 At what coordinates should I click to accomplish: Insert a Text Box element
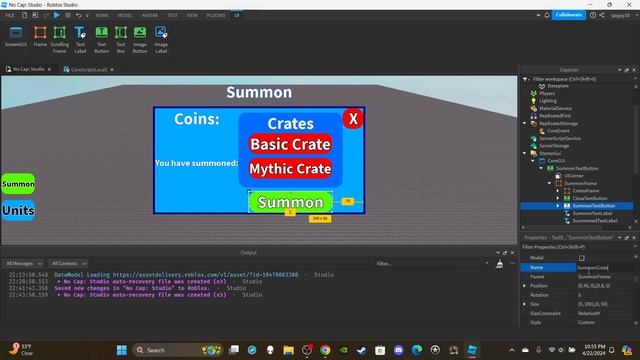click(x=121, y=39)
